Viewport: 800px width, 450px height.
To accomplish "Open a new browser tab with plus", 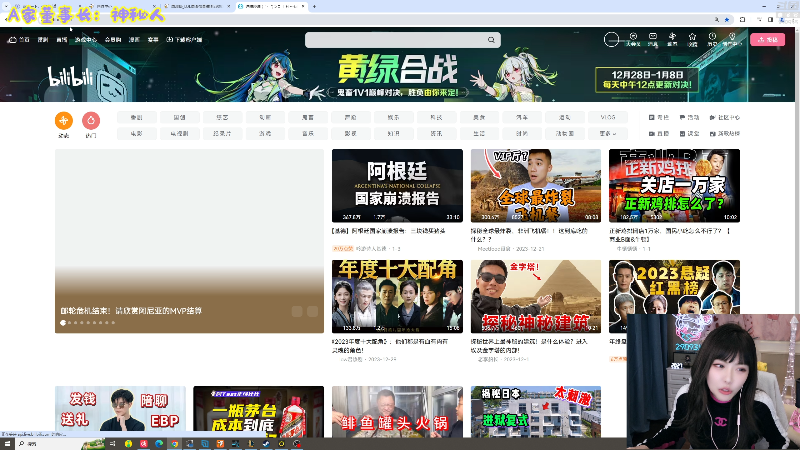I will pos(314,6).
